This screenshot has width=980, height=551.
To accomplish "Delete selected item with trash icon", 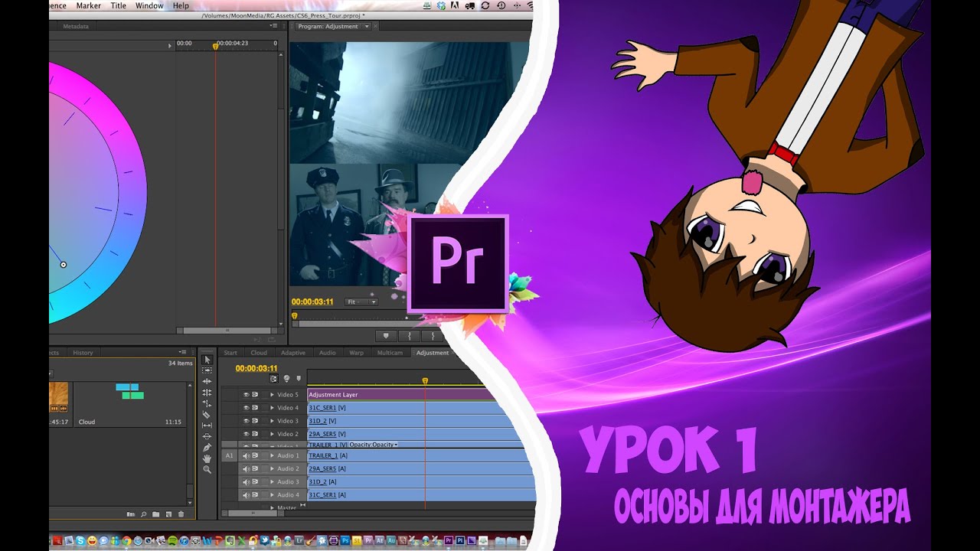I will (x=181, y=514).
